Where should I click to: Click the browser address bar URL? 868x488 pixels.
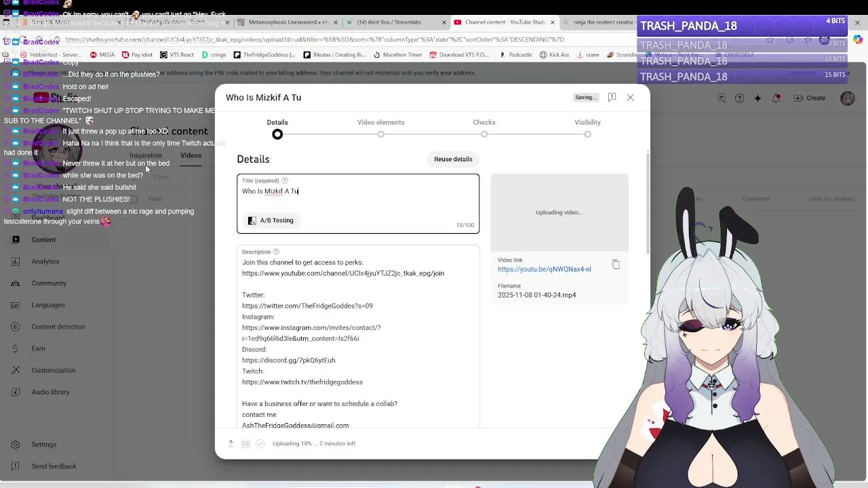pos(314,39)
